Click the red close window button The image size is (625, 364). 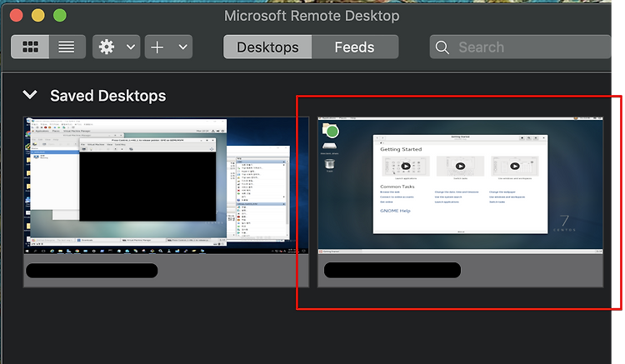(17, 16)
